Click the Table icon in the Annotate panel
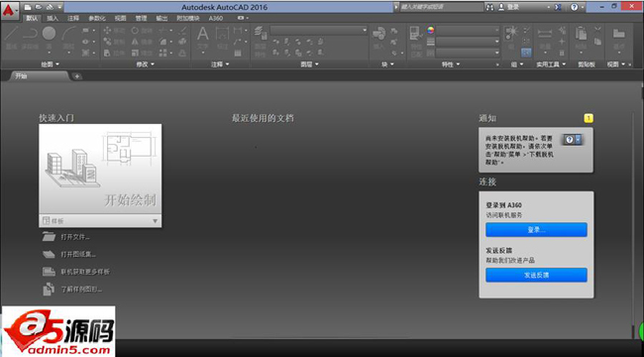The height and width of the screenshot is (357, 644). [x=238, y=54]
